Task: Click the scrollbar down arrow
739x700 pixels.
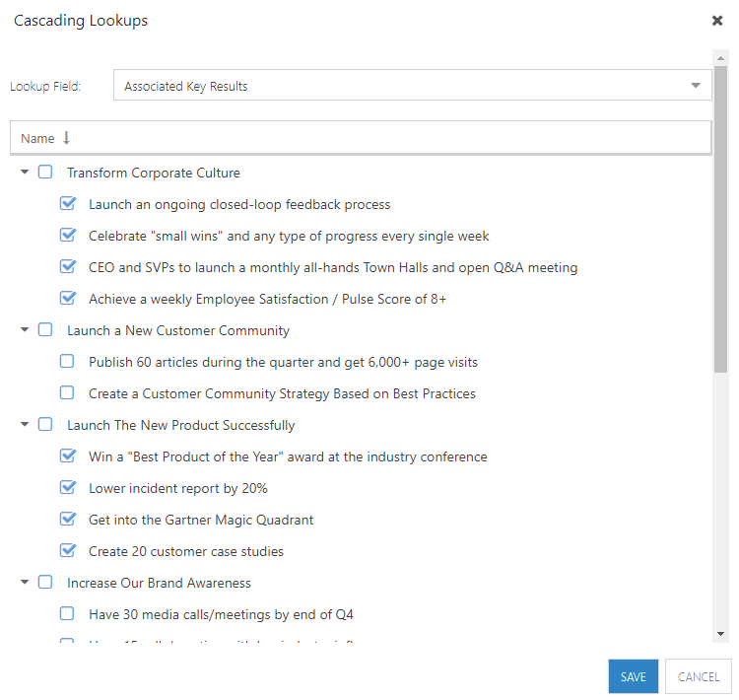Action: point(720,634)
